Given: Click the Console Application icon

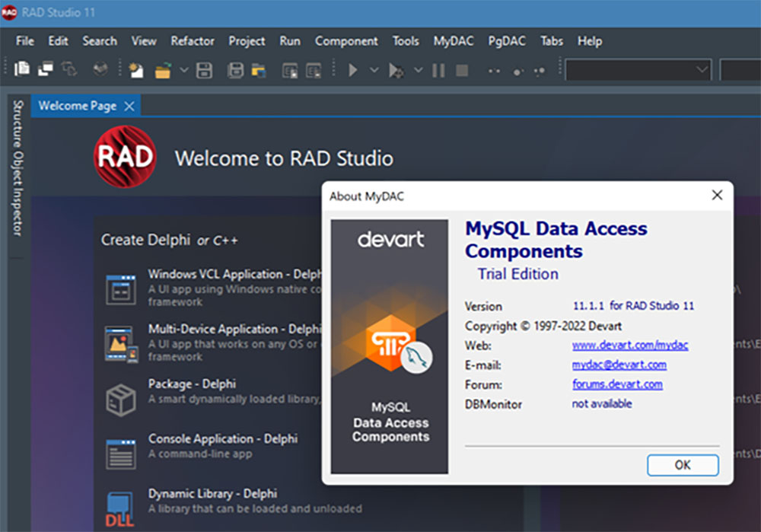Looking at the screenshot, I should (121, 454).
